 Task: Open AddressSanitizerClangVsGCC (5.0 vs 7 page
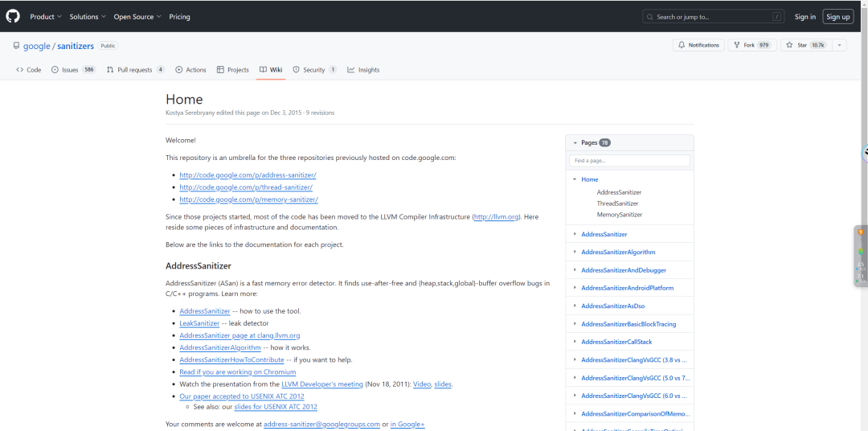(636, 378)
